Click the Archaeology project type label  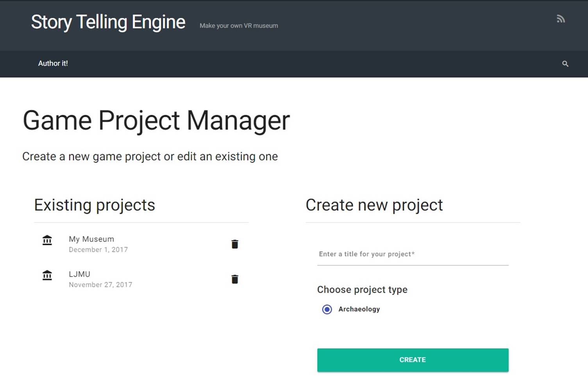coord(359,309)
